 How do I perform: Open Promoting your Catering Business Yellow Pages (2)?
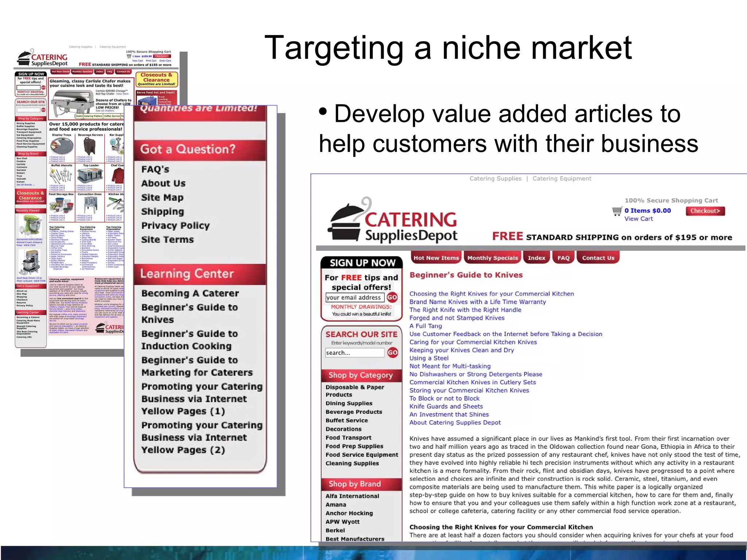tap(202, 437)
